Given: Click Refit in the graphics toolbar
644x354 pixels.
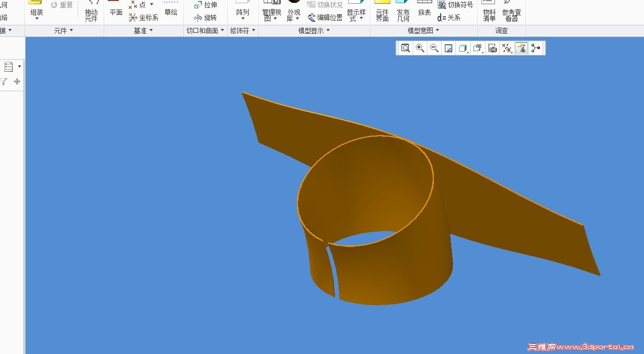Looking at the screenshot, I should (x=405, y=49).
